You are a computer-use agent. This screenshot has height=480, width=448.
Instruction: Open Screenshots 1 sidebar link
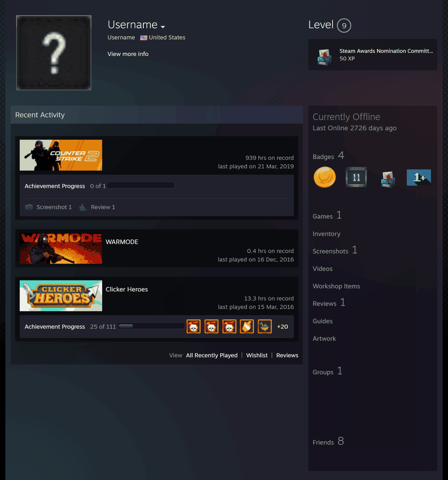[x=335, y=250]
